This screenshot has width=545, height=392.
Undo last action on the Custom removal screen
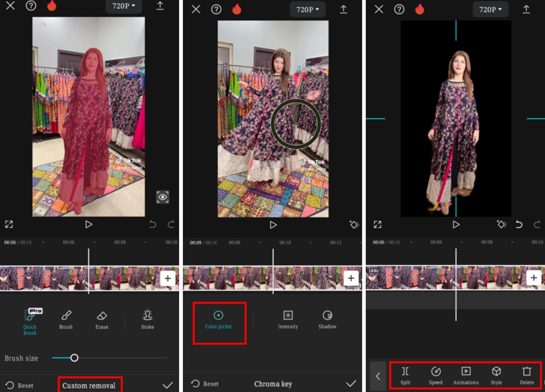point(153,224)
